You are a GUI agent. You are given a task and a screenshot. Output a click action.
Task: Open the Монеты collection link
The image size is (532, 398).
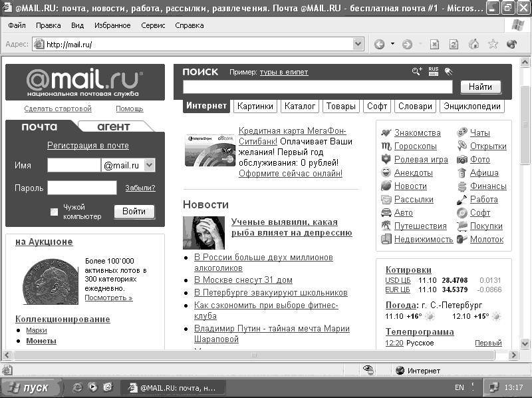(x=41, y=341)
